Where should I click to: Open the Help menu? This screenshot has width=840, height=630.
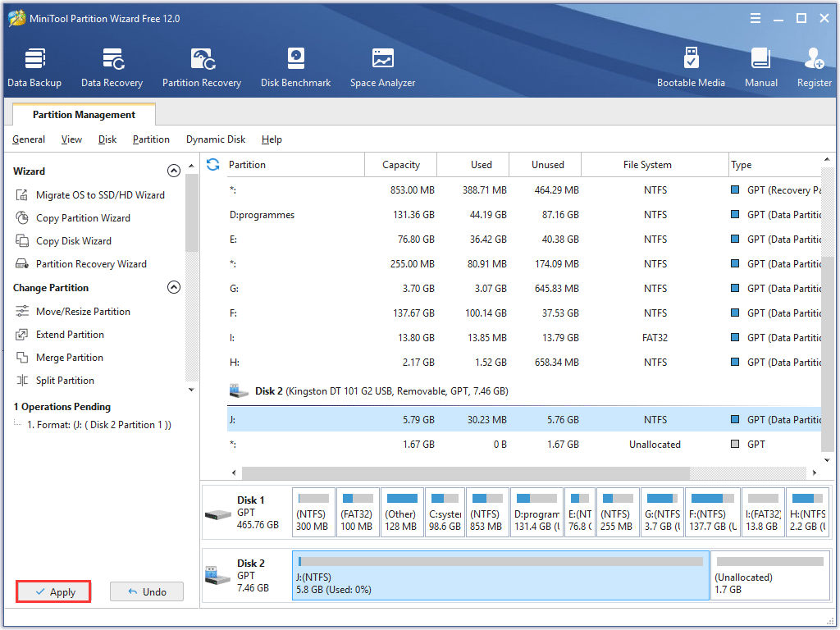point(272,139)
